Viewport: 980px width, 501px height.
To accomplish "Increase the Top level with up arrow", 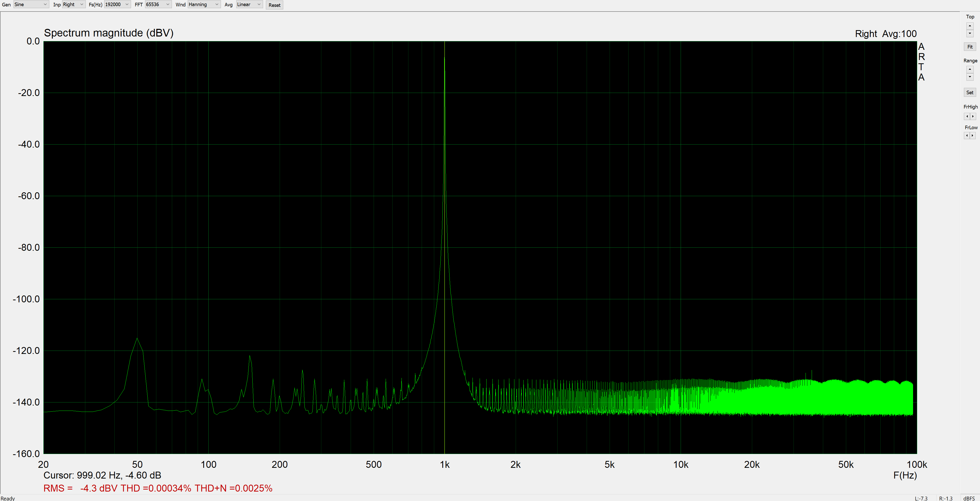I will tap(970, 26).
